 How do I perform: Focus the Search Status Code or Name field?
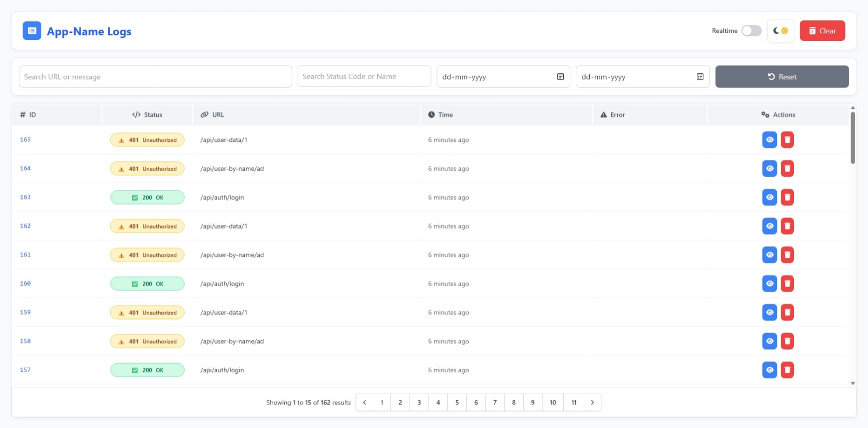[364, 76]
